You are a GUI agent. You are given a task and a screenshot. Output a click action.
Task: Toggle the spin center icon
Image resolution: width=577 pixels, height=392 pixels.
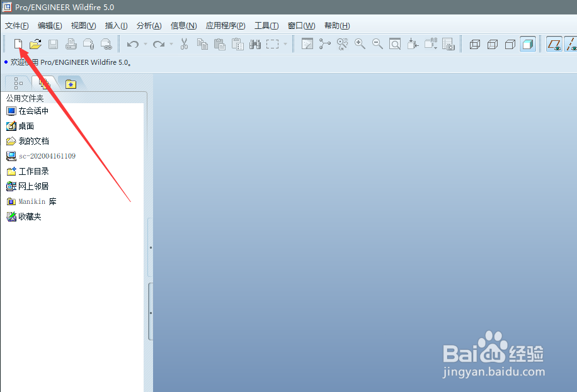[324, 44]
